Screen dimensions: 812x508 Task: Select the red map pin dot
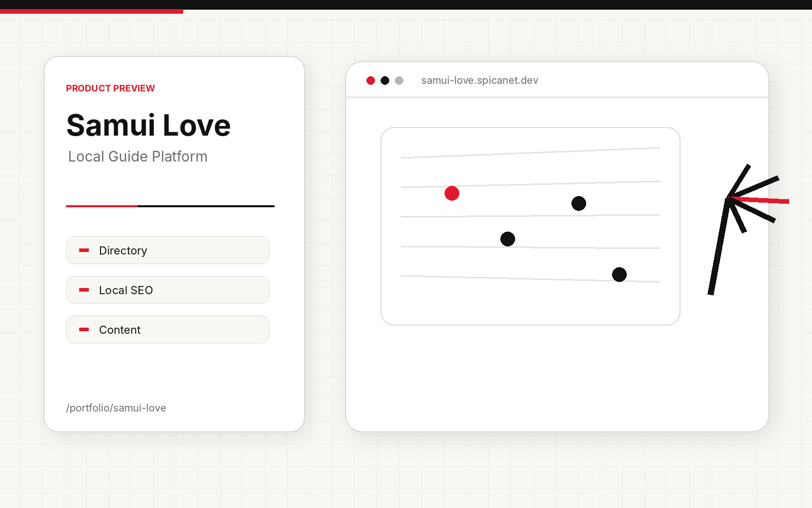(452, 193)
